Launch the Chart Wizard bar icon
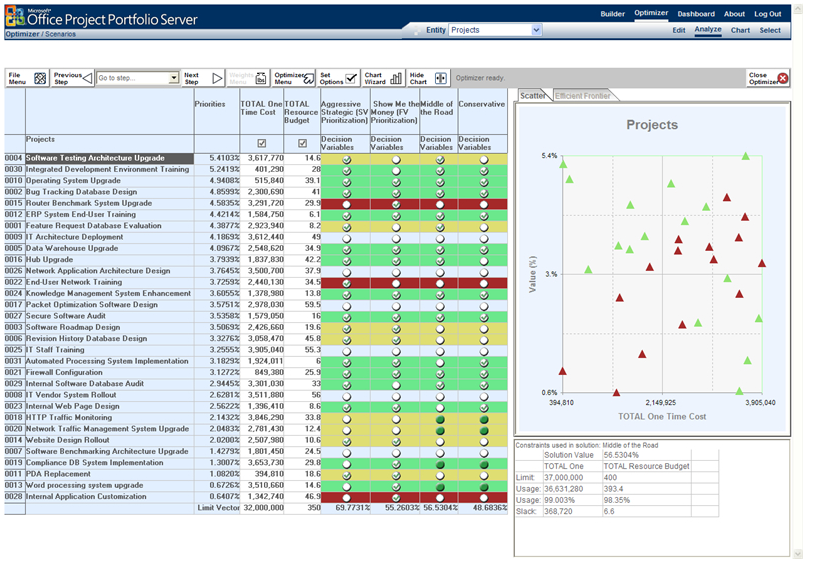Screen dimensions: 817x568 point(397,79)
